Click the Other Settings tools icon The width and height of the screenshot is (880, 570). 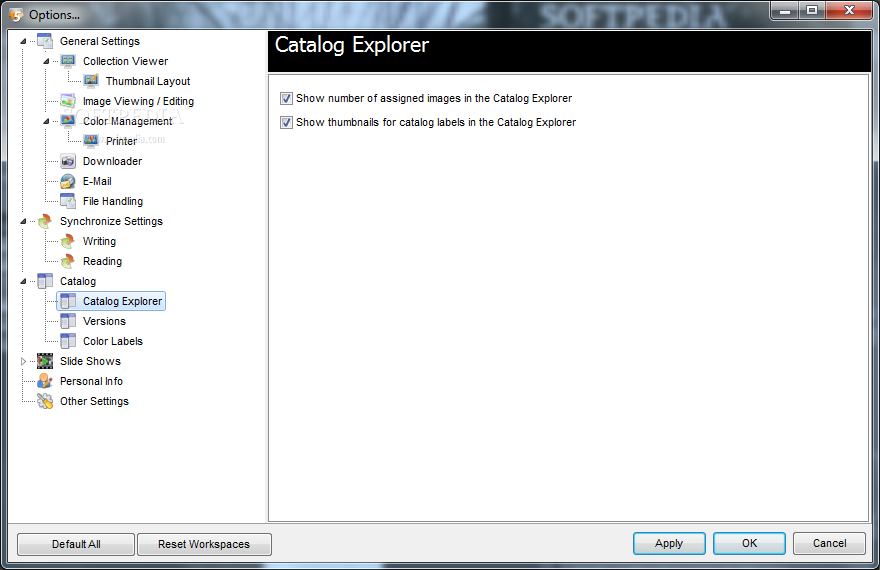45,401
